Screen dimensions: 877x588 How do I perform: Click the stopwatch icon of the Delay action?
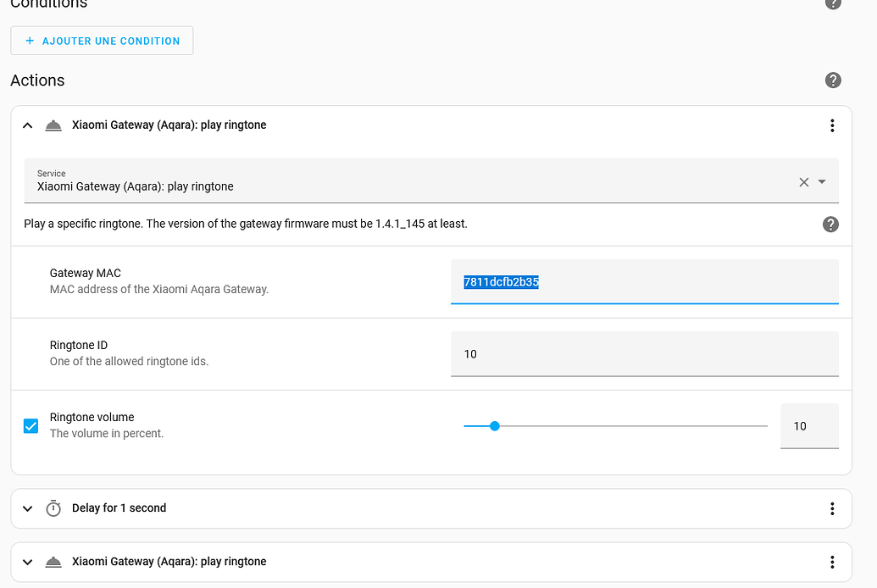53,508
